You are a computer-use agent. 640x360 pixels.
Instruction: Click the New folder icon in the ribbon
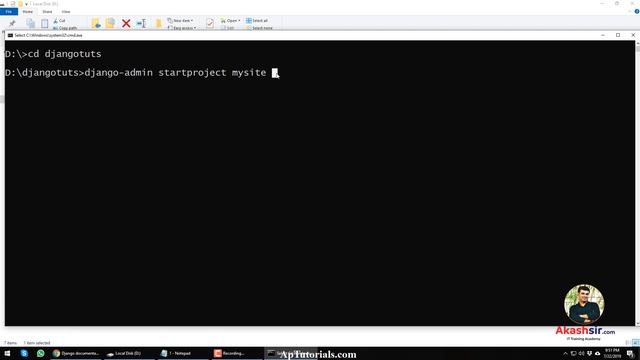tap(158, 23)
